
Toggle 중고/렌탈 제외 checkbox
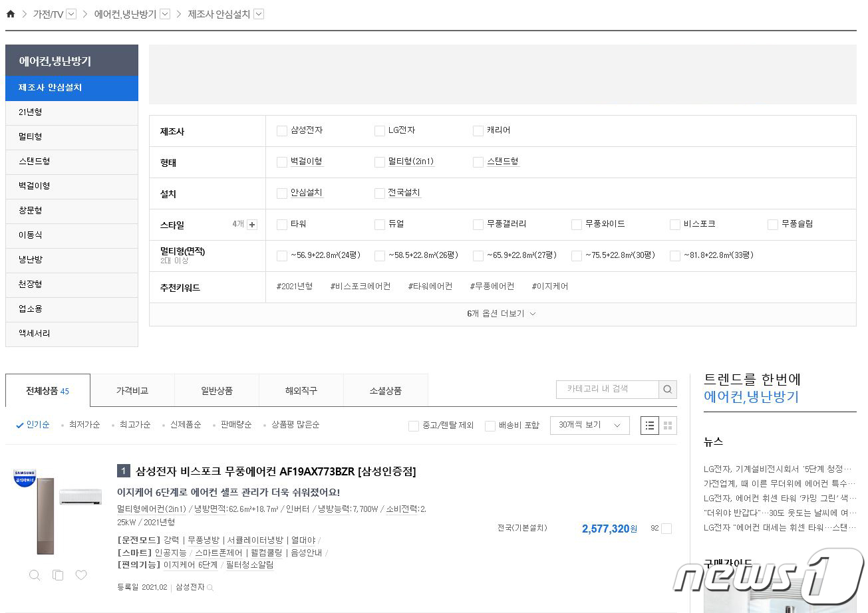tap(414, 426)
